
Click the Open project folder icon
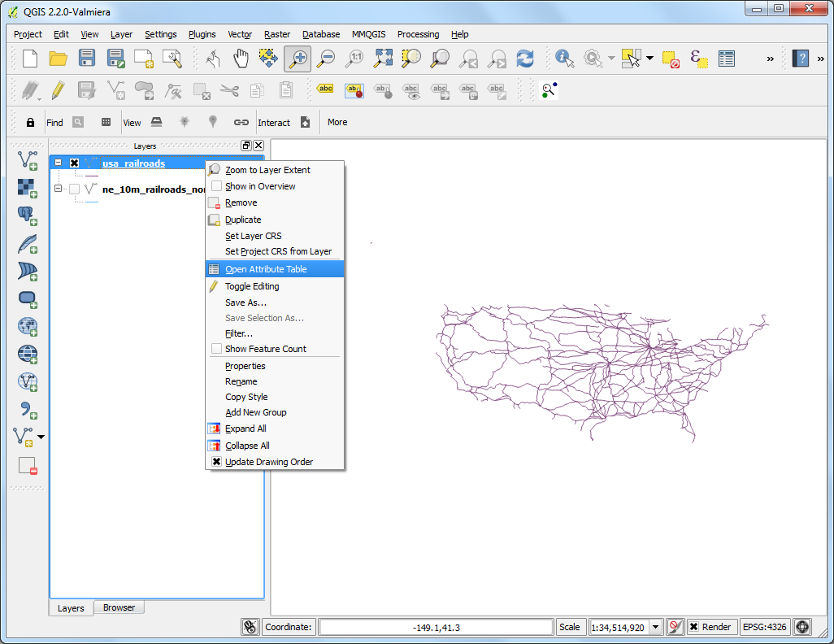(58, 59)
